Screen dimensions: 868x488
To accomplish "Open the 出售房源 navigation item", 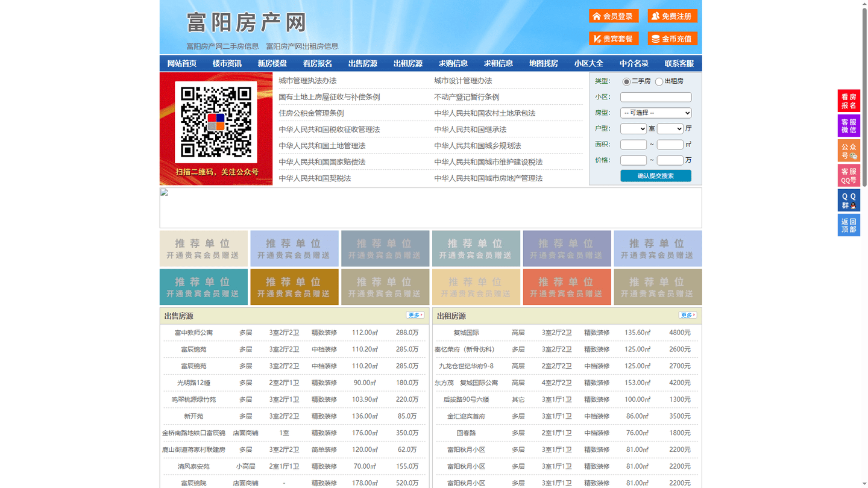I will [x=363, y=63].
